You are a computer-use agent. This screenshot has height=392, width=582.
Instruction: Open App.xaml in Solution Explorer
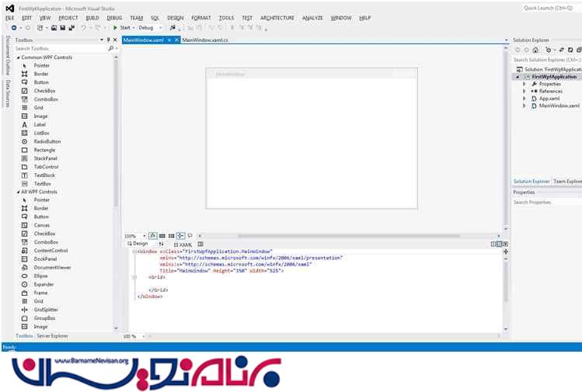coord(549,99)
